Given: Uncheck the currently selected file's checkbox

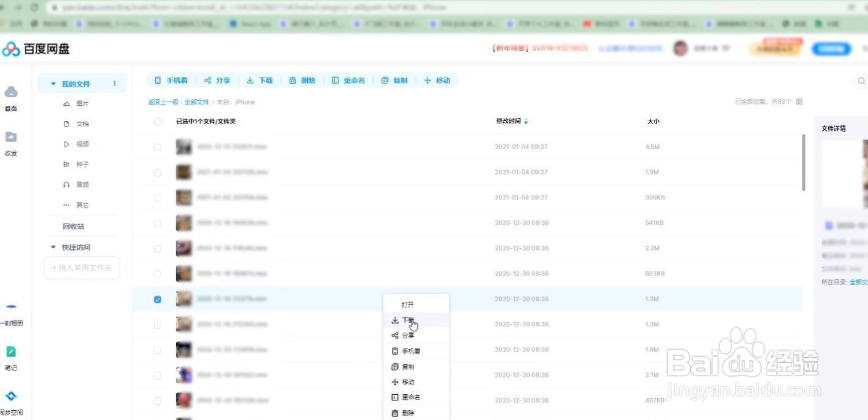Looking at the screenshot, I should click(x=158, y=298).
